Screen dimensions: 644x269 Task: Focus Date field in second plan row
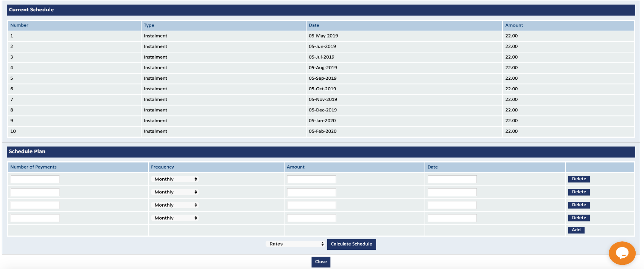[x=452, y=192]
